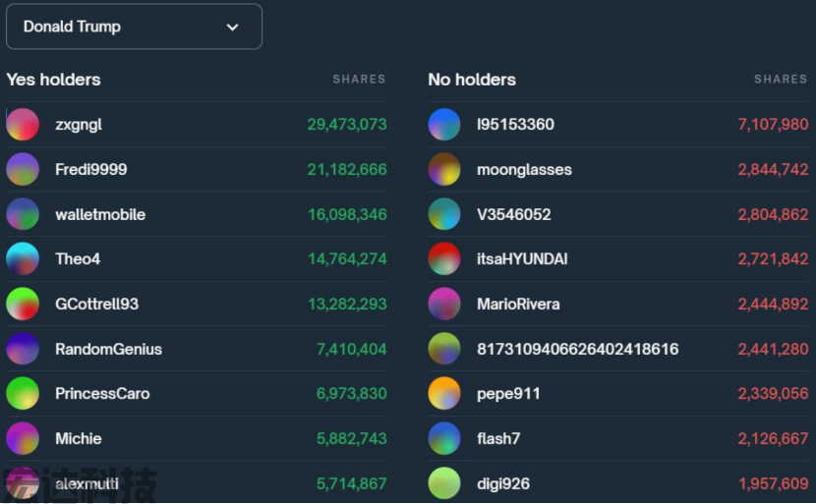The height and width of the screenshot is (504, 816).
Task: Click Michie's profile avatar
Action: click(23, 438)
